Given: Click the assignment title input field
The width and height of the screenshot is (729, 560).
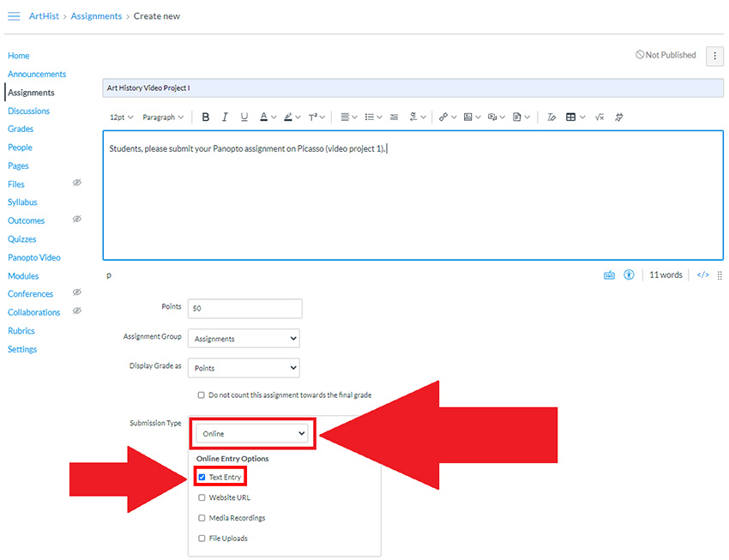Looking at the screenshot, I should click(x=413, y=87).
